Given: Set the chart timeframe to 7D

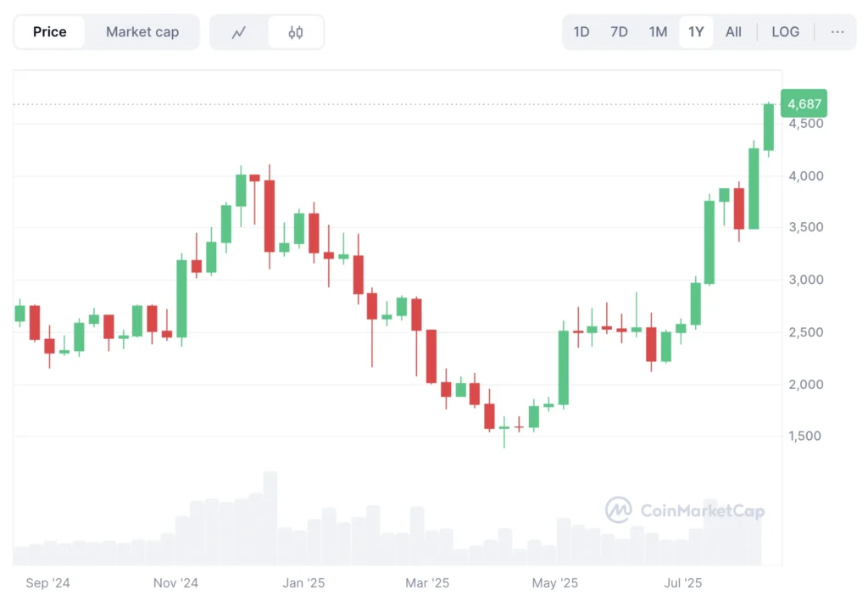Looking at the screenshot, I should click(619, 31).
